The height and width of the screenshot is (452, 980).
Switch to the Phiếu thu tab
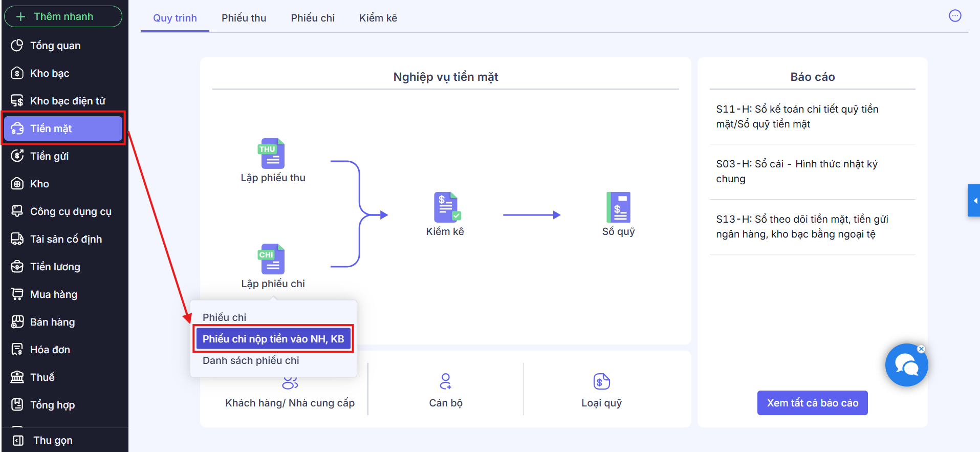coord(244,18)
